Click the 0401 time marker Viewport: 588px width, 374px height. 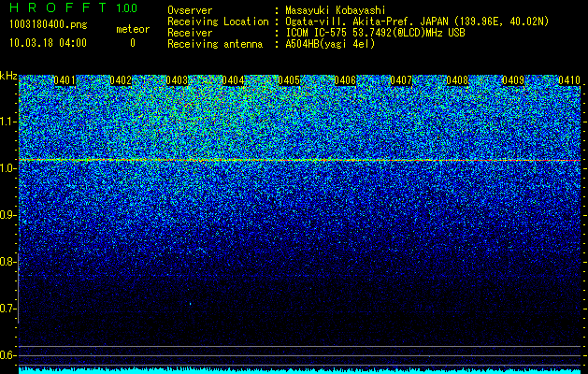pos(65,80)
